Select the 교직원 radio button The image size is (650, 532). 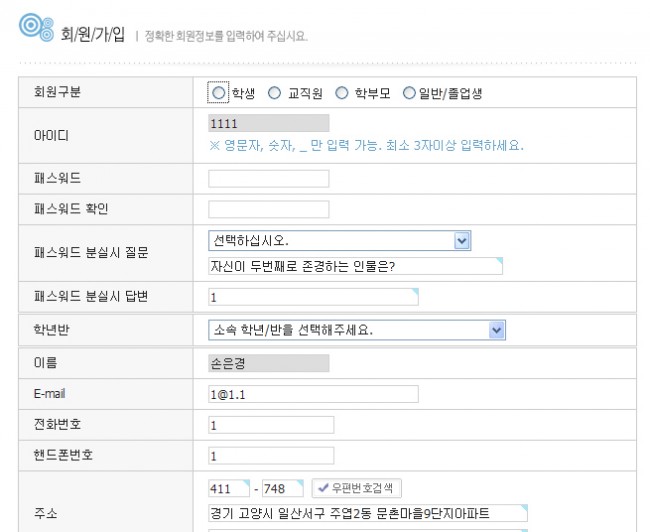point(274,93)
